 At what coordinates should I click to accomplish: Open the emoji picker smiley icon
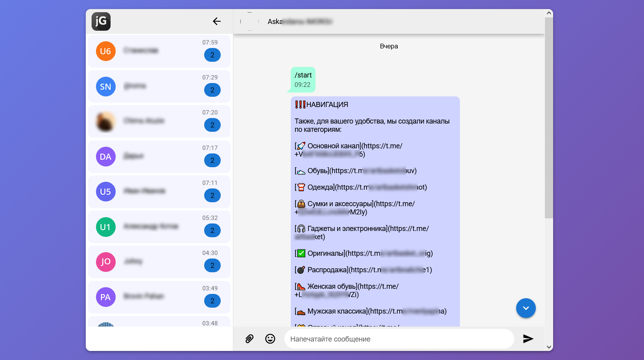[270, 339]
